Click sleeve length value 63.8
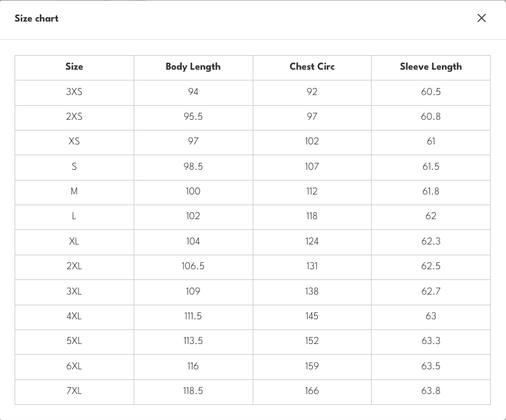This screenshot has height=420, width=506. 431,391
